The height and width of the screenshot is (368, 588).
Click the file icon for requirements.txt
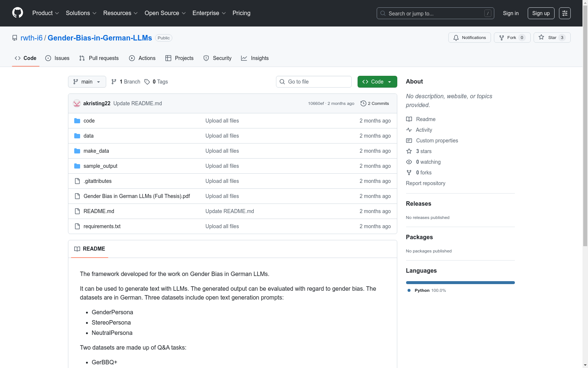click(77, 226)
